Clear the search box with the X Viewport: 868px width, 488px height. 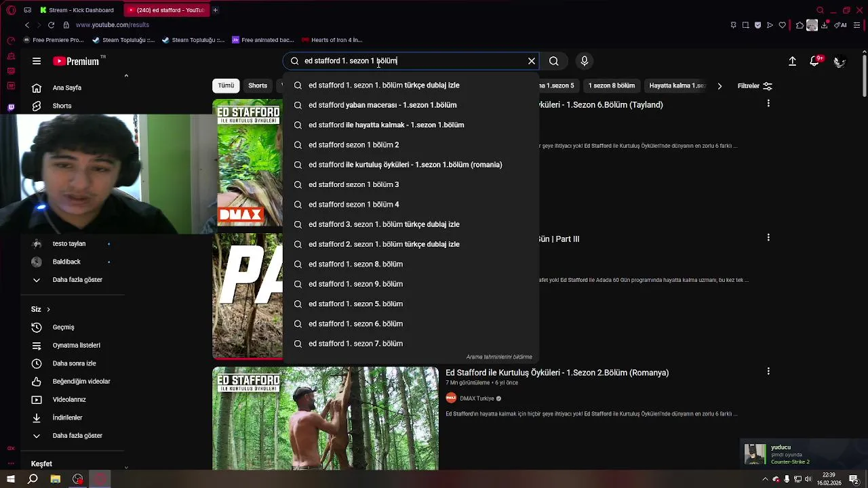click(532, 61)
